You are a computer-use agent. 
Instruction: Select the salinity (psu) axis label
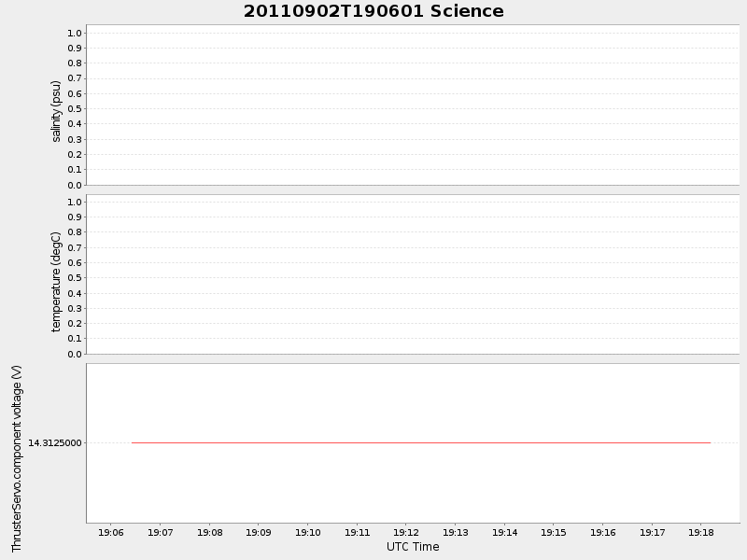(56, 111)
